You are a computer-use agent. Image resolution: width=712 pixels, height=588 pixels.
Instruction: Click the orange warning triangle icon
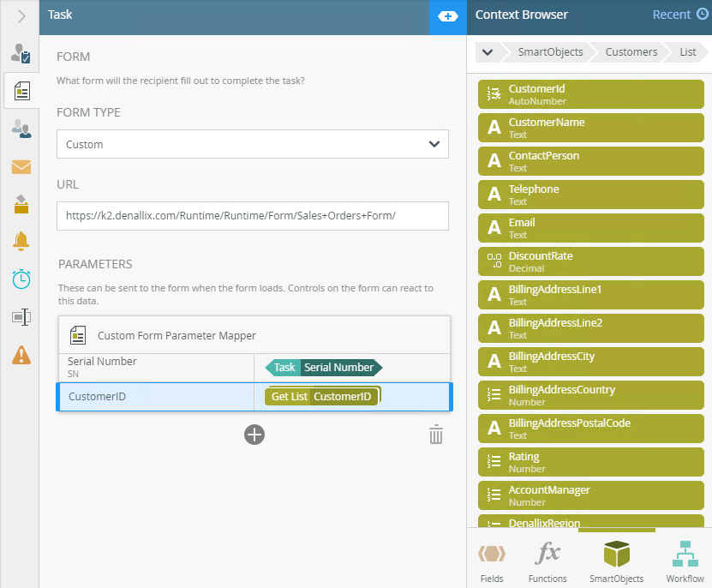pos(21,354)
